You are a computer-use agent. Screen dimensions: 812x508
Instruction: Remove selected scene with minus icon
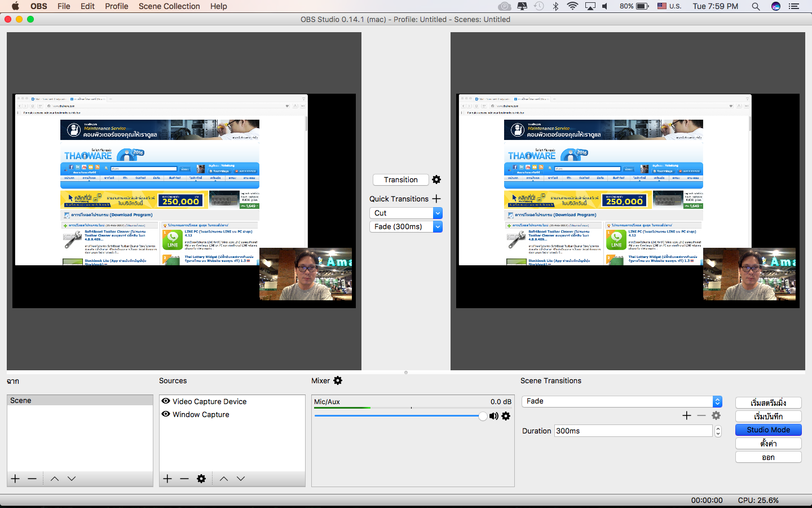point(32,479)
